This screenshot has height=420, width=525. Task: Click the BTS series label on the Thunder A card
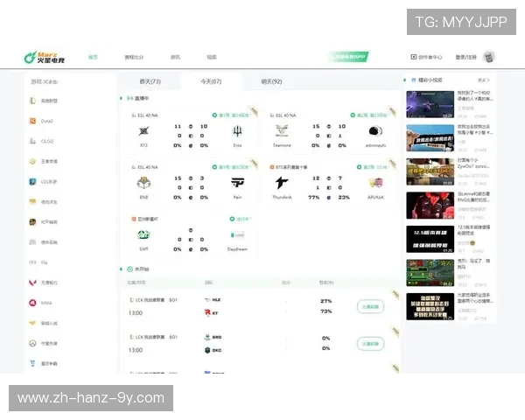[291, 167]
